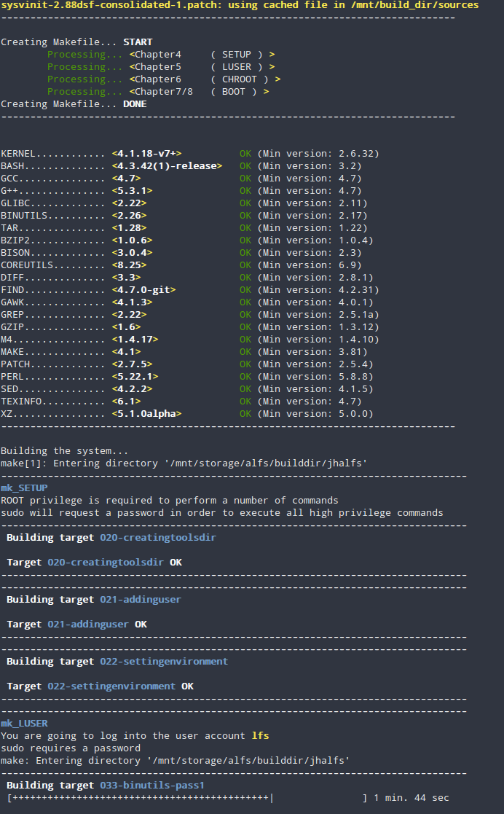Click 'Building target 021-addinguser'

pyautogui.click(x=94, y=600)
